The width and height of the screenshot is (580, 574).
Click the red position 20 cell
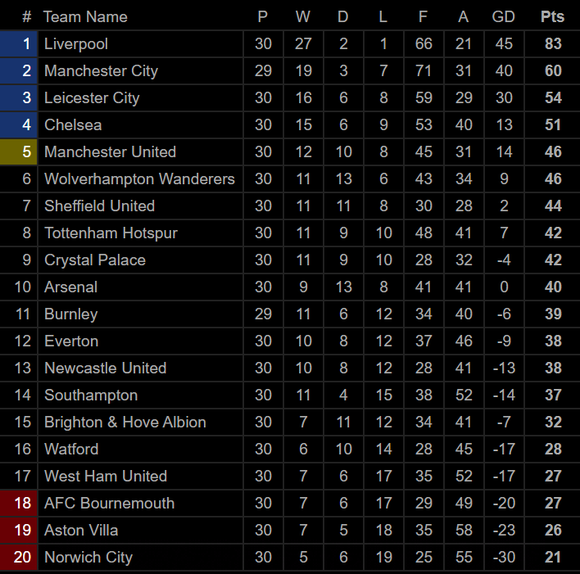(x=18, y=557)
